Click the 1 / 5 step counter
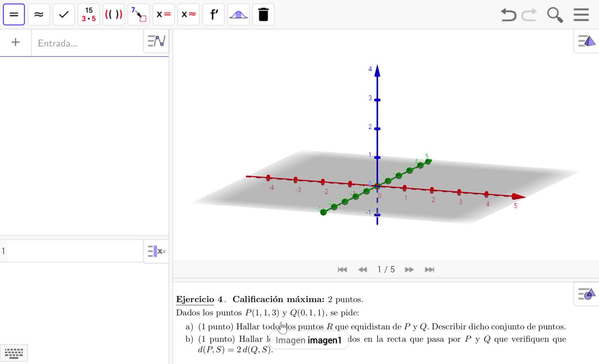Viewport: 599px width, 364px height. click(386, 270)
